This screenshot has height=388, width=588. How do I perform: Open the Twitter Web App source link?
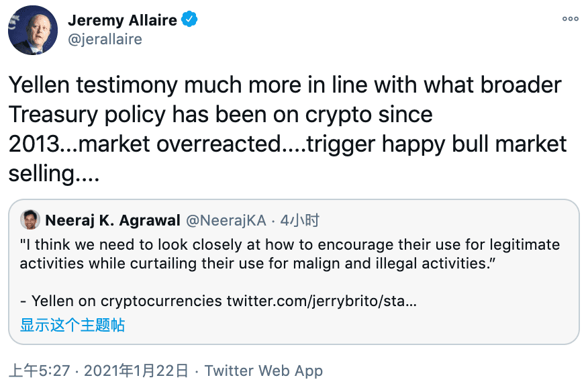263,371
